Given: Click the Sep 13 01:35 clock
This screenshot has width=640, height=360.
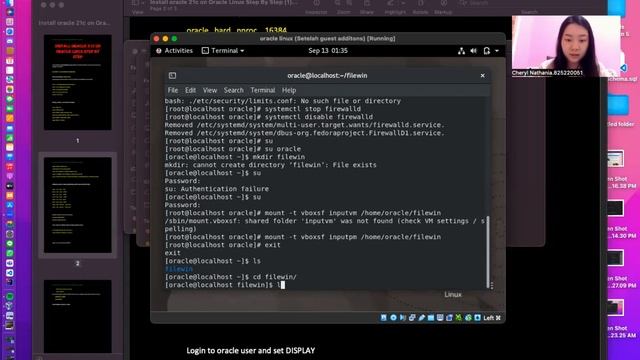Looking at the screenshot, I should (x=328, y=51).
